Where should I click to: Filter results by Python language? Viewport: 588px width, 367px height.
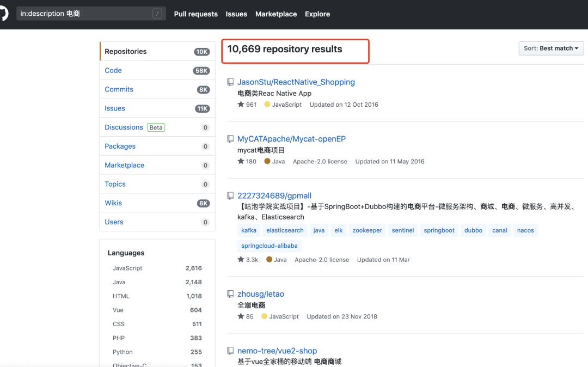(157, 352)
